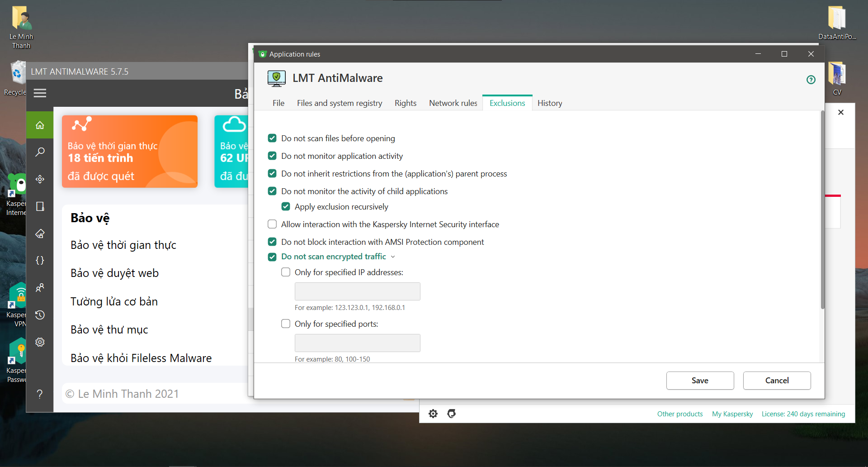Uncheck Do not scan files before opening
The height and width of the screenshot is (467, 868).
272,138
